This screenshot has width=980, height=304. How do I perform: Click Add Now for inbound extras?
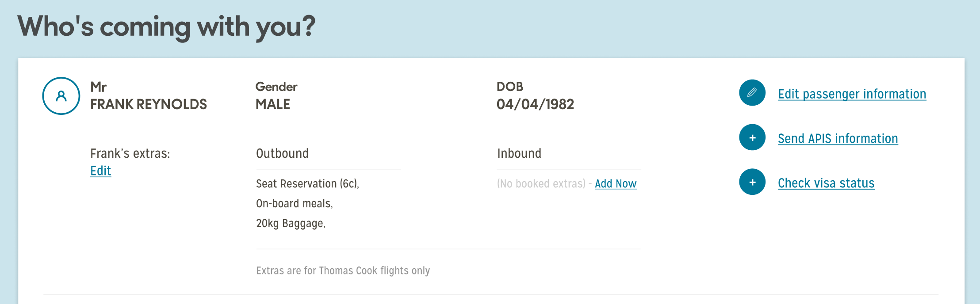point(616,184)
